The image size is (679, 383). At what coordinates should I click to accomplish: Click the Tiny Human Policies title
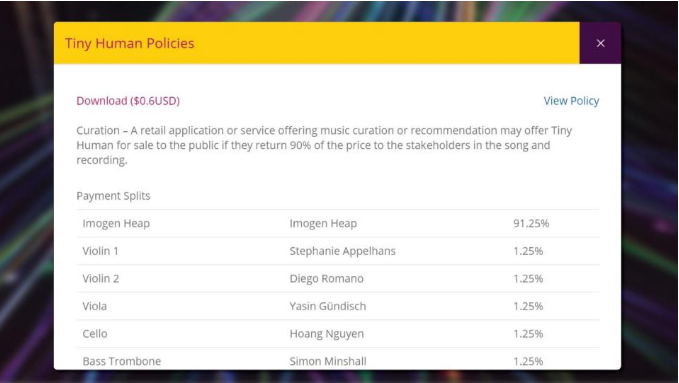coord(129,43)
